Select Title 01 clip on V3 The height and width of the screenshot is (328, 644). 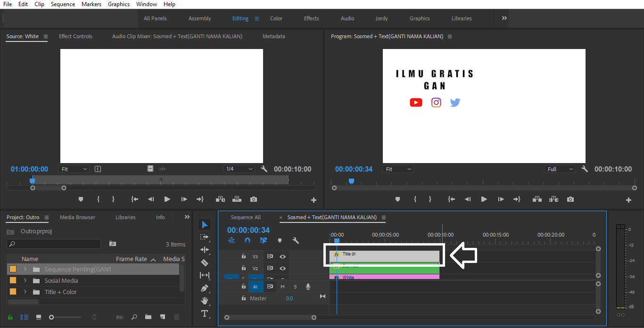click(384, 256)
